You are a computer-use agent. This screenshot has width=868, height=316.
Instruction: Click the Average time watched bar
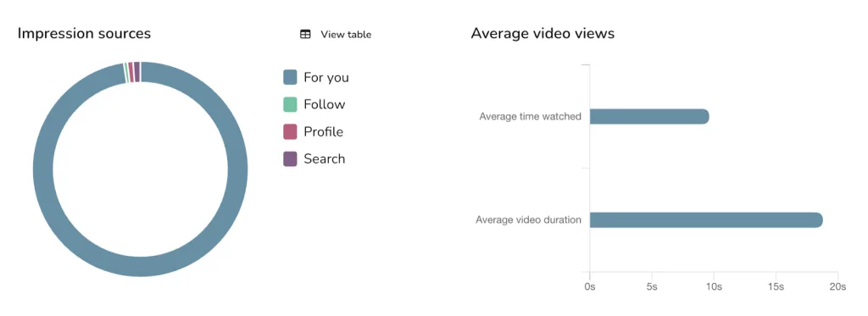[649, 116]
